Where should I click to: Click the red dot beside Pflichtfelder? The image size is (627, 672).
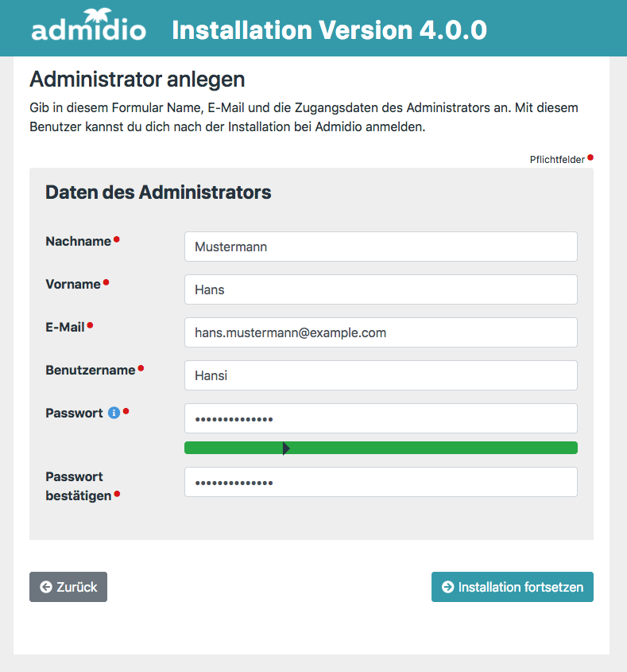point(590,157)
